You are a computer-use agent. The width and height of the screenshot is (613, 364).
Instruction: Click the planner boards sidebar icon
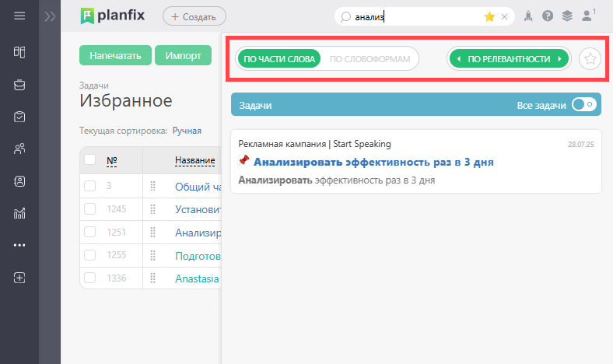click(x=19, y=52)
